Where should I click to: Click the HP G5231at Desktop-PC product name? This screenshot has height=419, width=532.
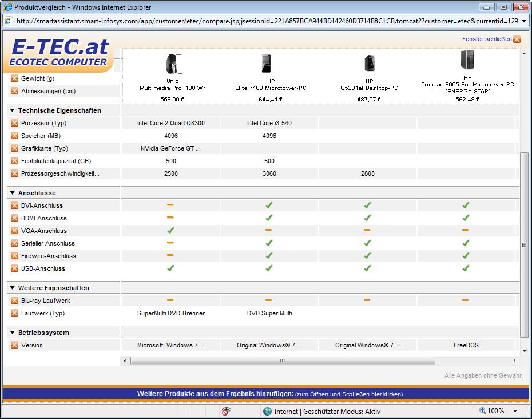click(x=369, y=85)
